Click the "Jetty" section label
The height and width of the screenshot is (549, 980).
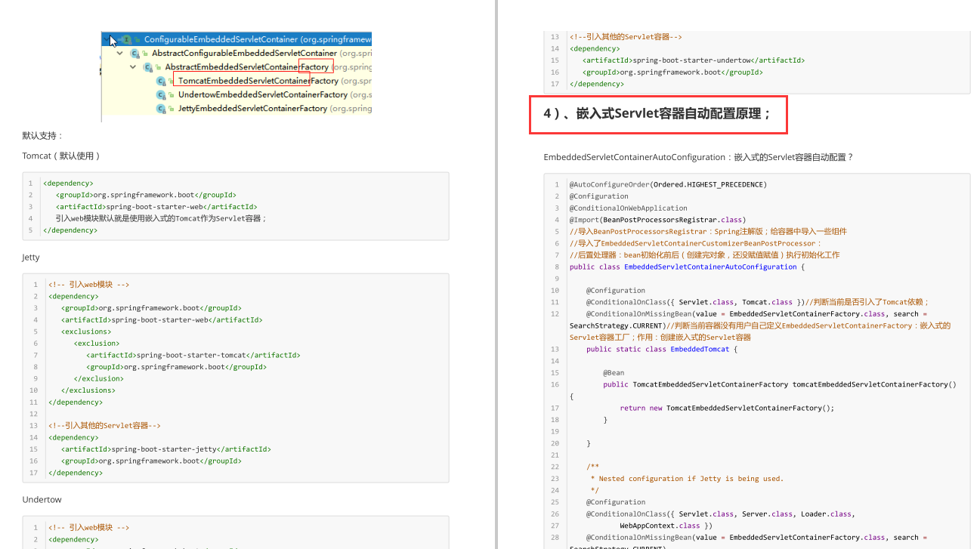point(31,258)
